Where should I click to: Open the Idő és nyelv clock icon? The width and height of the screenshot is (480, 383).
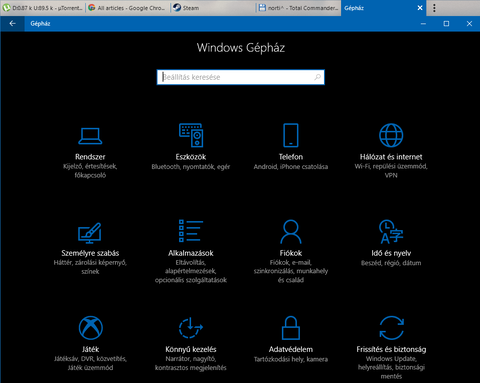391,231
